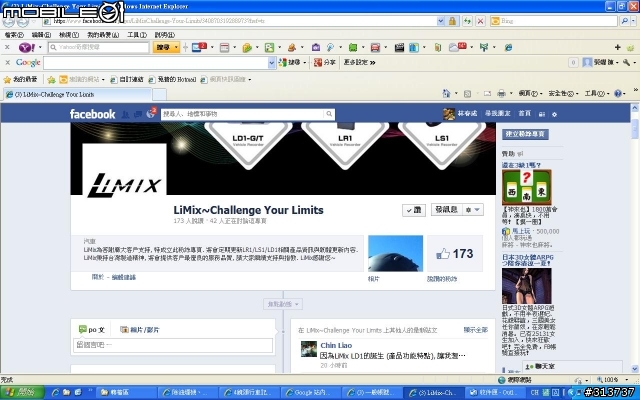Click the LiMix profile picture logo
640x400 pixels.
(124, 170)
